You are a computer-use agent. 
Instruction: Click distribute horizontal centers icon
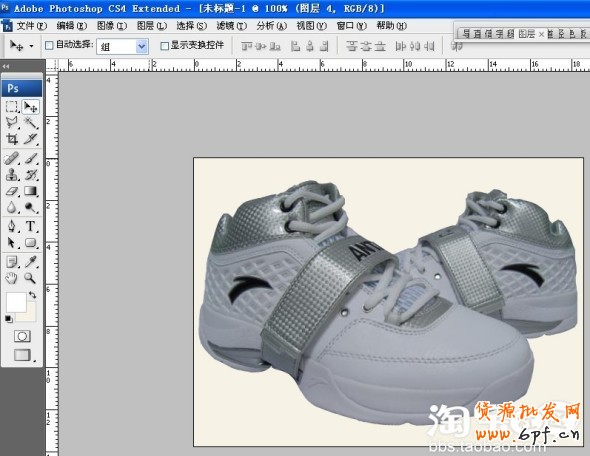[415, 46]
